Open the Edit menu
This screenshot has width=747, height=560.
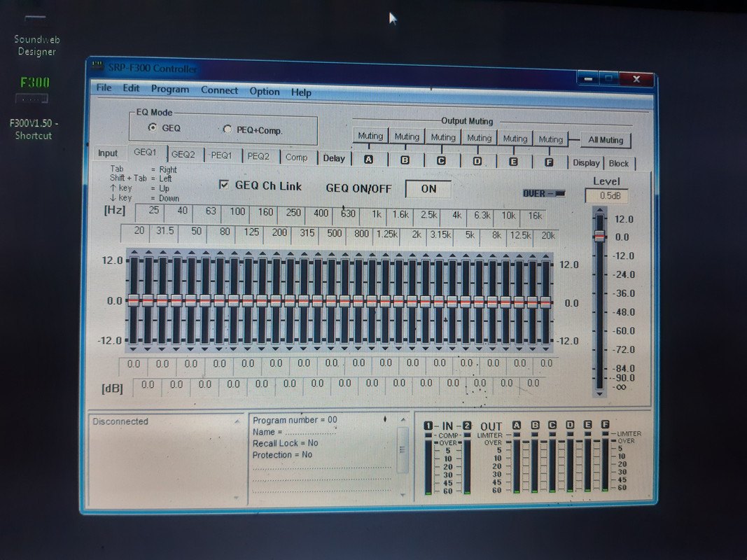pos(131,88)
